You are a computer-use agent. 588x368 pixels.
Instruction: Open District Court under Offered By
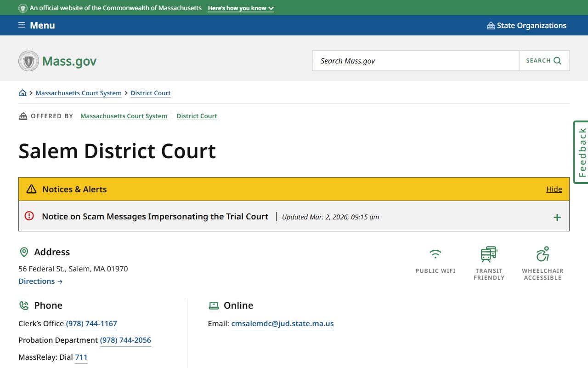click(x=197, y=116)
